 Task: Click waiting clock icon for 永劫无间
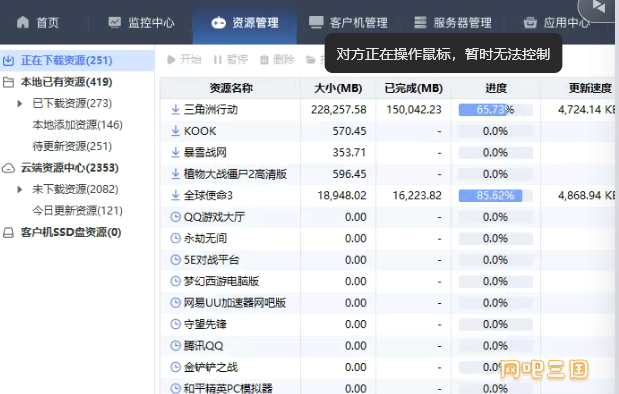click(x=175, y=238)
